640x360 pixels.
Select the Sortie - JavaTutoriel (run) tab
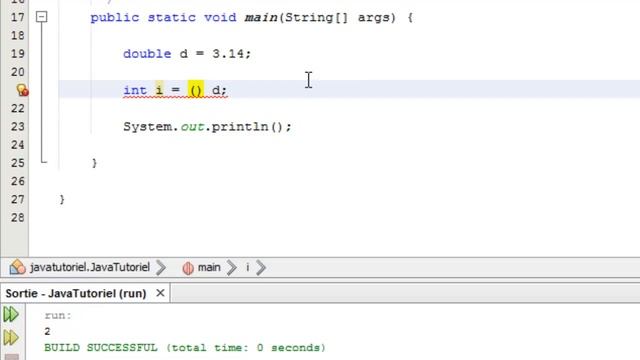click(76, 293)
